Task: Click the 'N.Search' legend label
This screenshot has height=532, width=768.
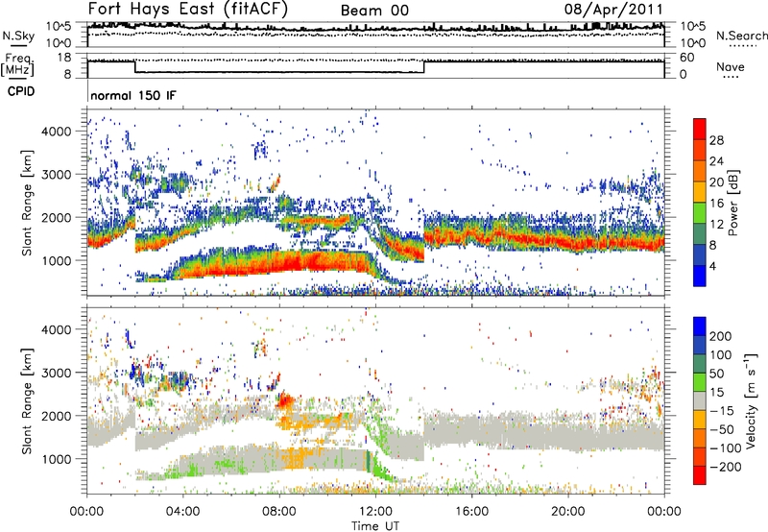Action: [x=741, y=36]
